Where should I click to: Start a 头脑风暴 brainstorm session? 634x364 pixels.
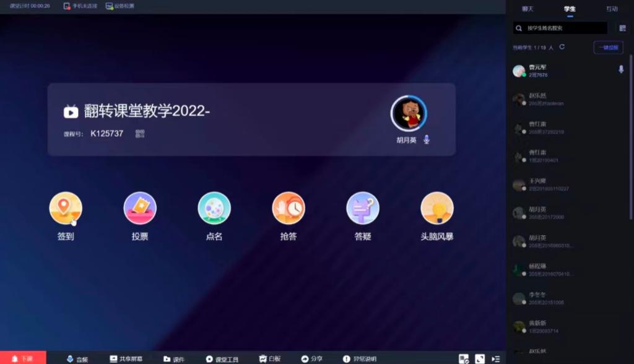(437, 209)
